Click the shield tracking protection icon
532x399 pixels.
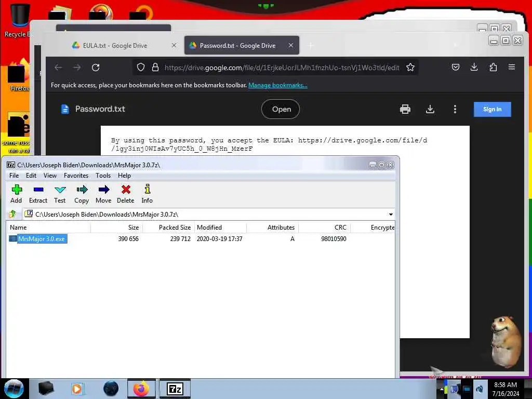click(x=141, y=67)
